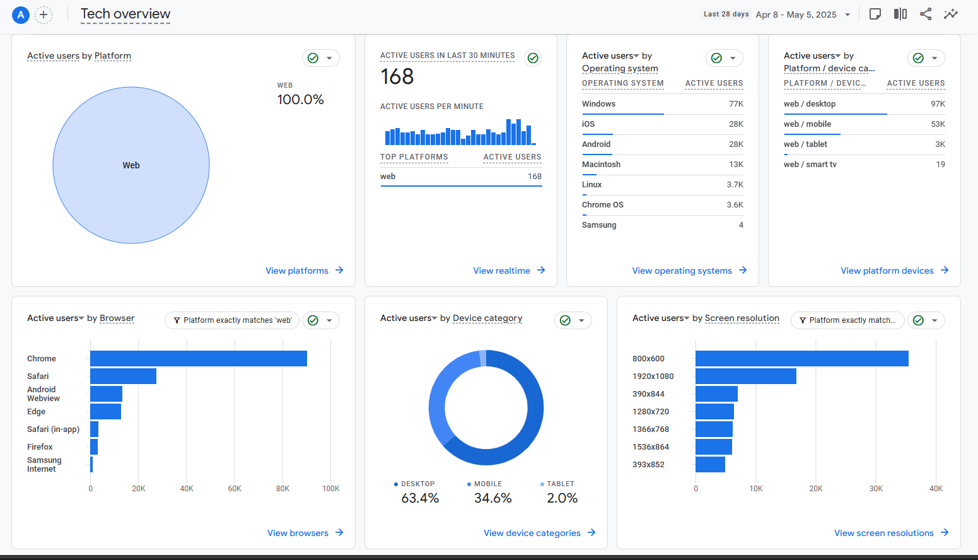Click View device categories
This screenshot has height=560, width=978.
[x=532, y=532]
